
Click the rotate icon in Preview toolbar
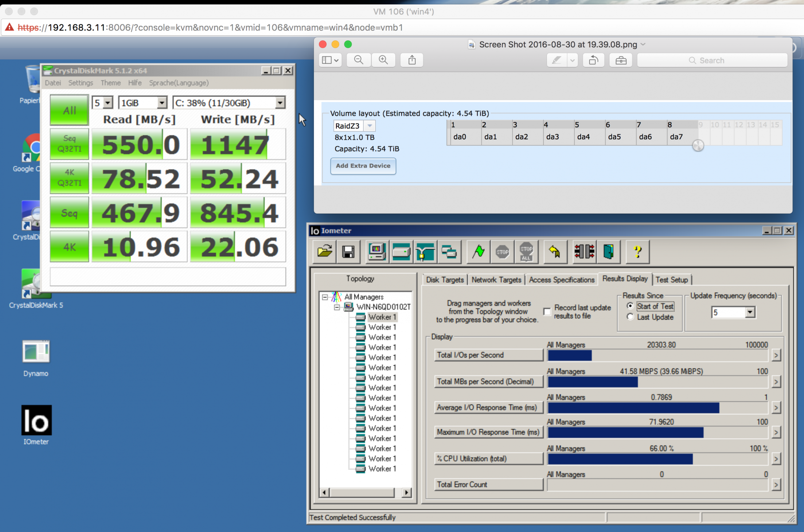coord(593,60)
